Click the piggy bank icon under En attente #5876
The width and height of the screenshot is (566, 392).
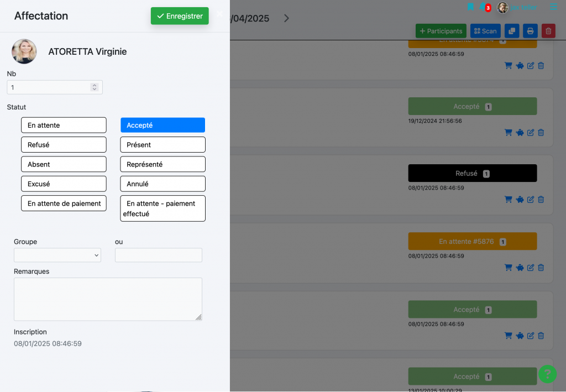(x=520, y=268)
